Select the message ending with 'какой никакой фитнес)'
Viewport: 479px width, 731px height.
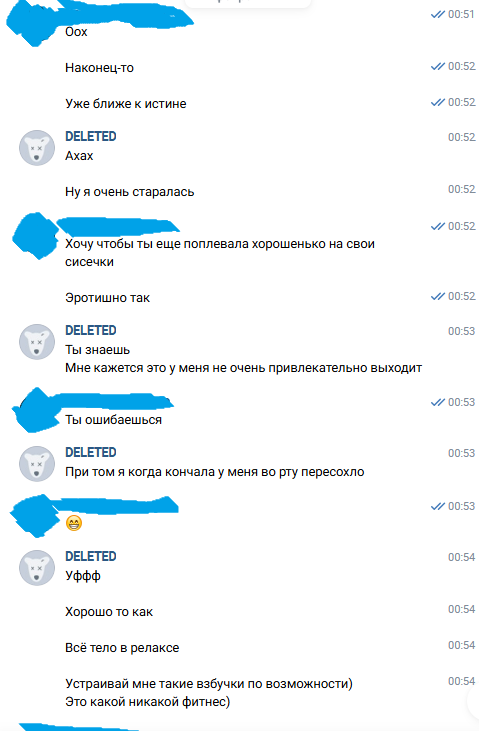[x=209, y=692]
